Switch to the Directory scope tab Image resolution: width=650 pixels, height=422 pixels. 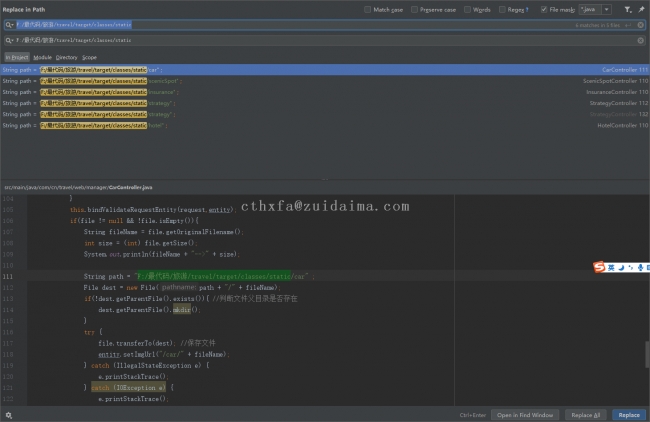[x=67, y=58]
